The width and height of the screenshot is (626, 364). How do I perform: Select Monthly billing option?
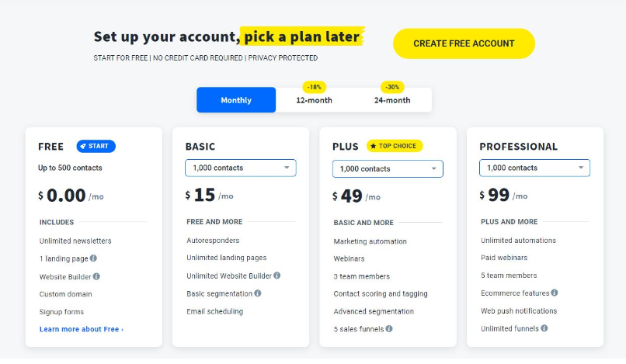pyautogui.click(x=236, y=100)
